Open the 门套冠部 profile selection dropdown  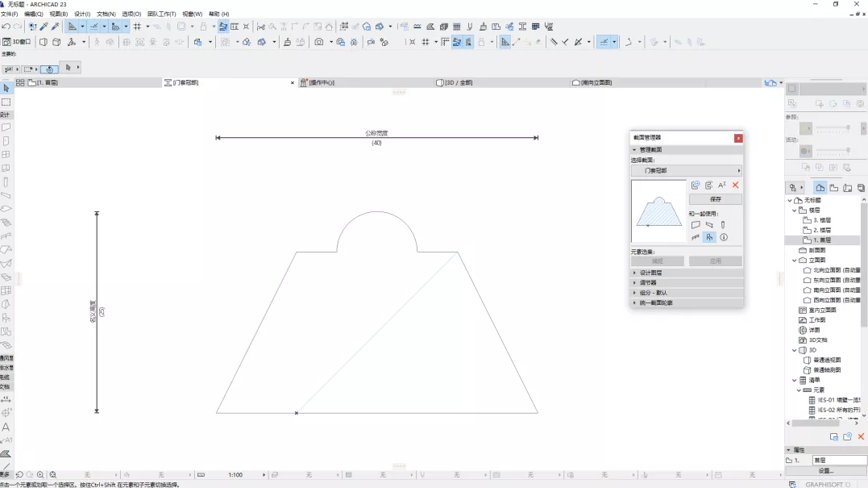(687, 171)
